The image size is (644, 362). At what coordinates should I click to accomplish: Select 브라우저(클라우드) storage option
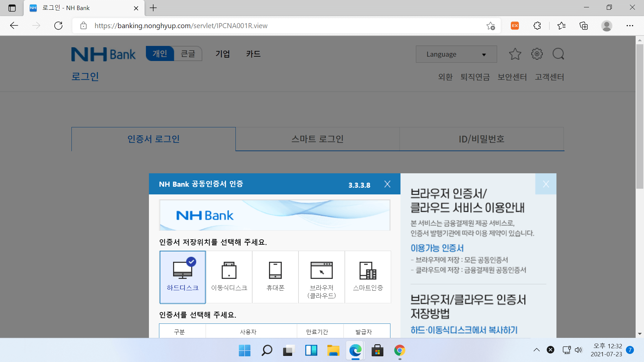tap(322, 277)
